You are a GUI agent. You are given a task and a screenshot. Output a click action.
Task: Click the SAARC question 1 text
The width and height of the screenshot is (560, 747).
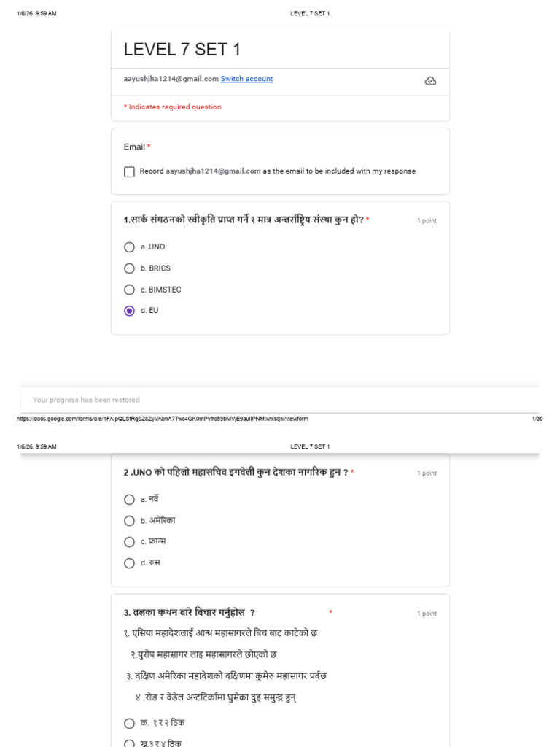244,220
